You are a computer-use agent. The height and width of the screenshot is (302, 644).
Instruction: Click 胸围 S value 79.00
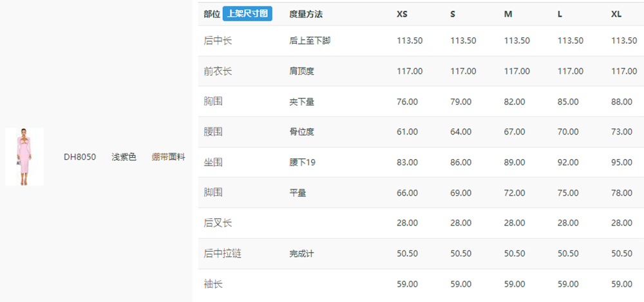click(461, 102)
